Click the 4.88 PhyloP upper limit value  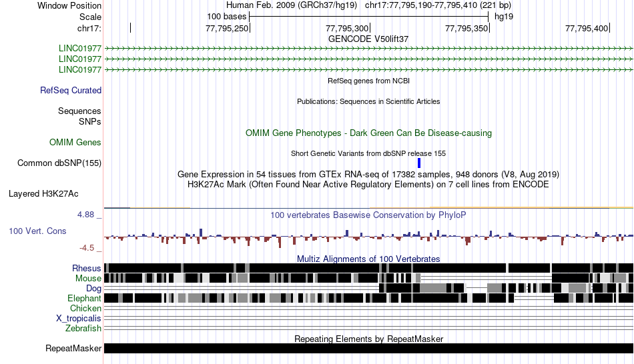click(x=85, y=215)
